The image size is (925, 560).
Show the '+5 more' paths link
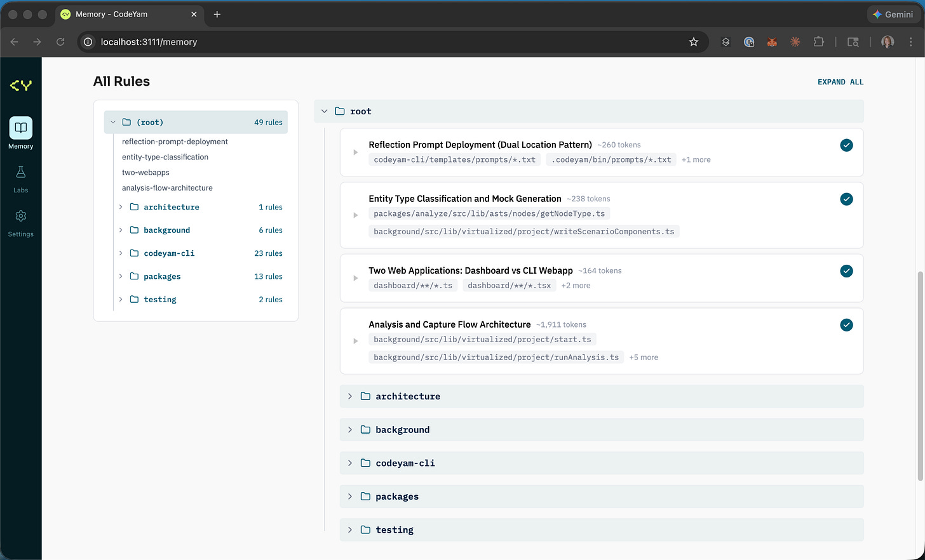pos(644,357)
